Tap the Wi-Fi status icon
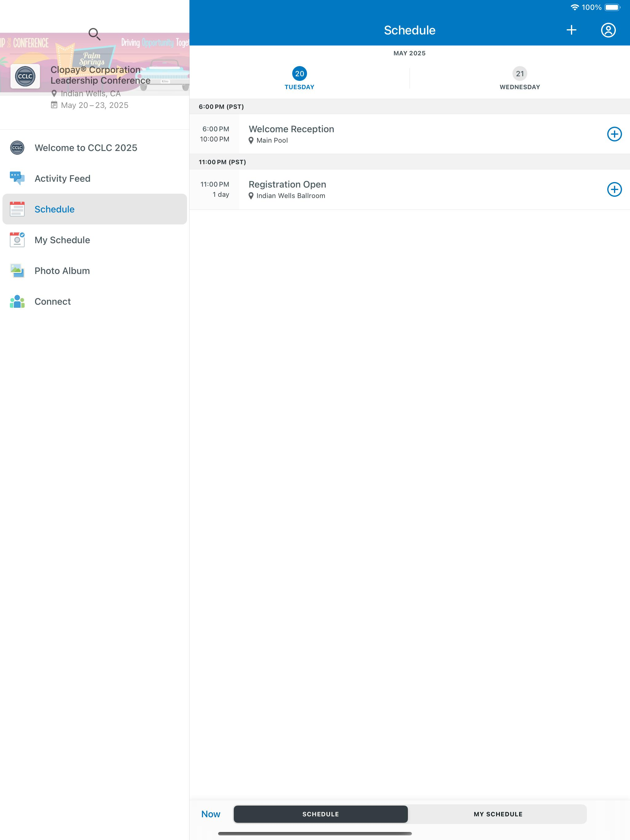 click(x=575, y=7)
